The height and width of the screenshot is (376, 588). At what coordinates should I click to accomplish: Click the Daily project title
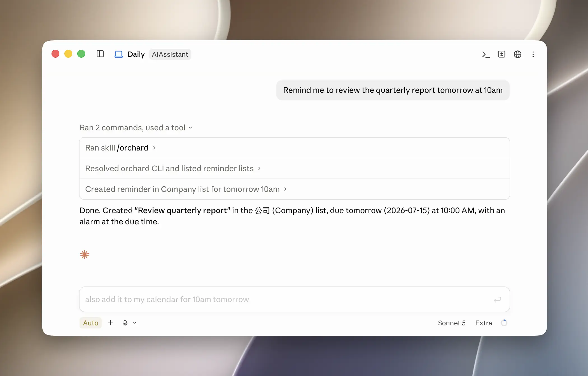point(136,54)
